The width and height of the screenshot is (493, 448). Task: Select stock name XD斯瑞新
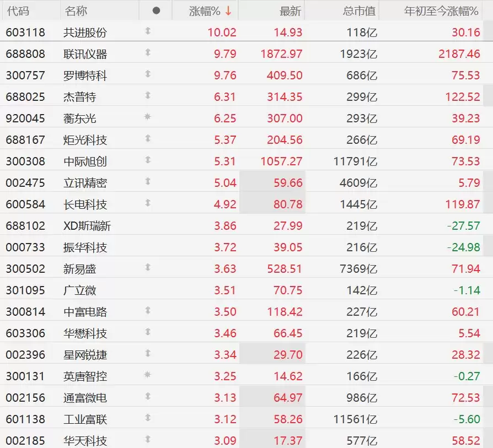87,226
